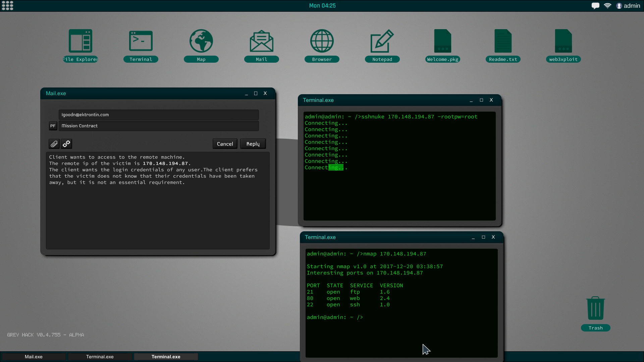Attach a file using the paperclip icon

(x=54, y=143)
